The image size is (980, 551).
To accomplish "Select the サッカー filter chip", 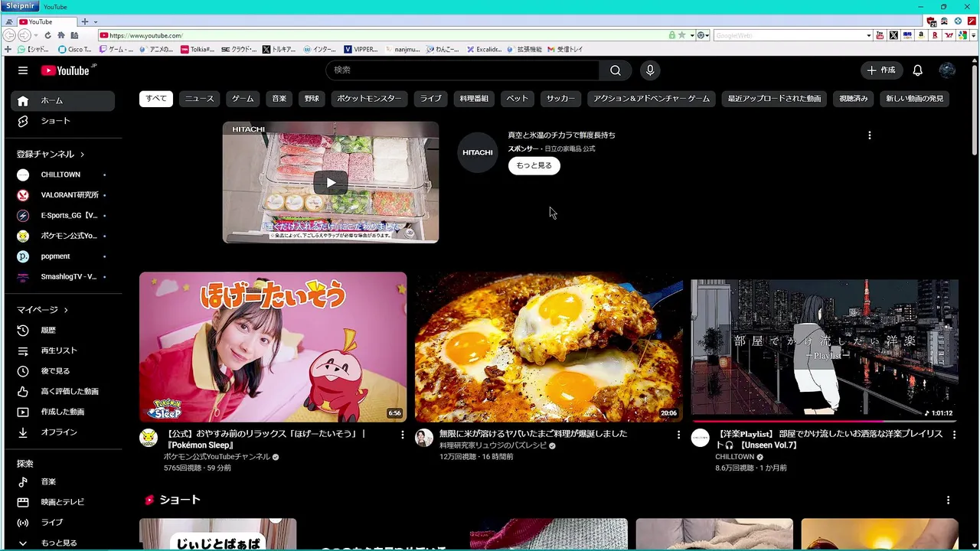I will pos(560,99).
